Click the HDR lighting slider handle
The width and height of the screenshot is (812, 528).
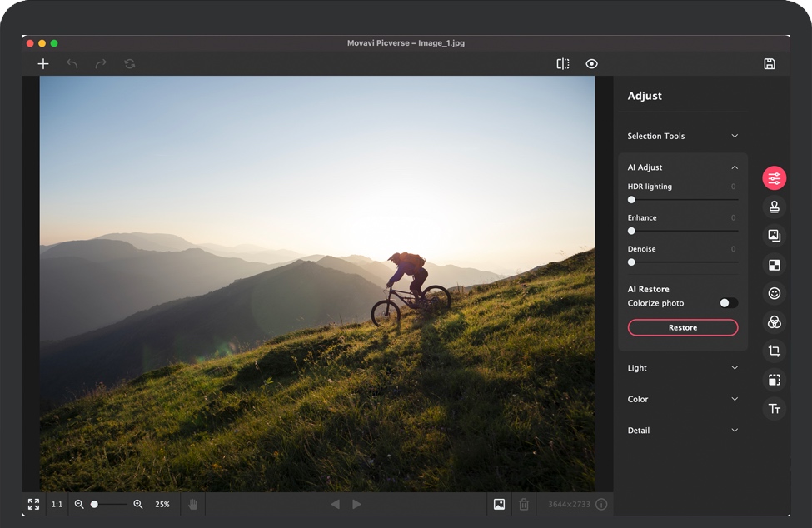[631, 200]
